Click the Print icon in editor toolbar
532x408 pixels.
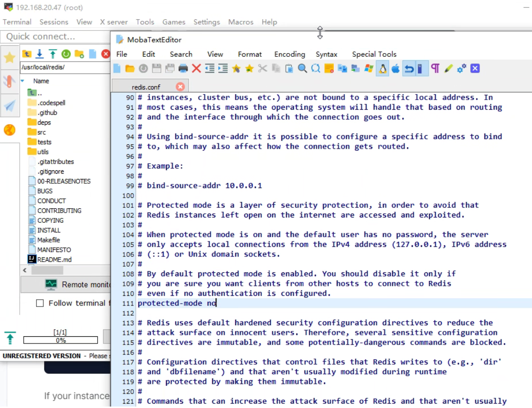click(183, 69)
